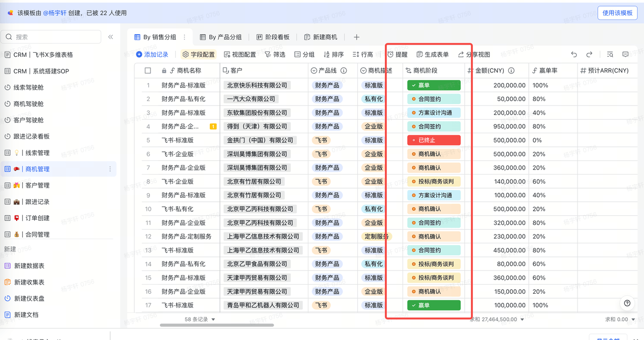
Task: Open more options on By 销售分组 tab
Action: tap(184, 37)
